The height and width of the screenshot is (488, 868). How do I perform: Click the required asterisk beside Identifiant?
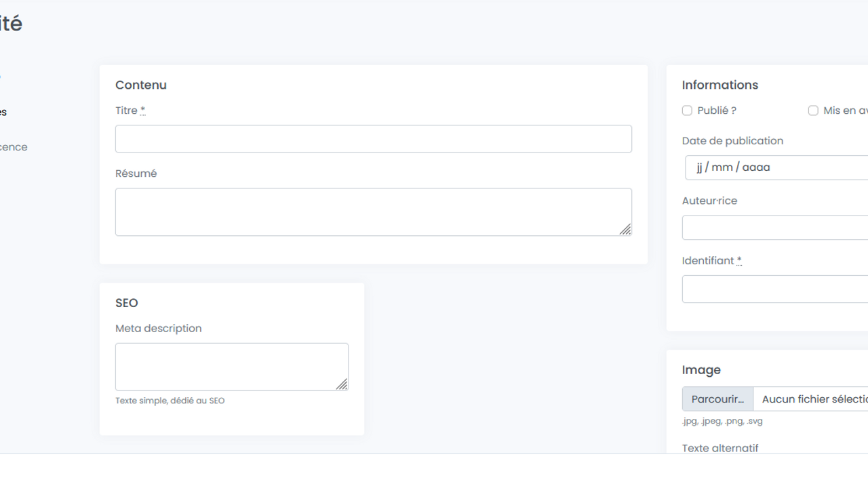point(739,260)
